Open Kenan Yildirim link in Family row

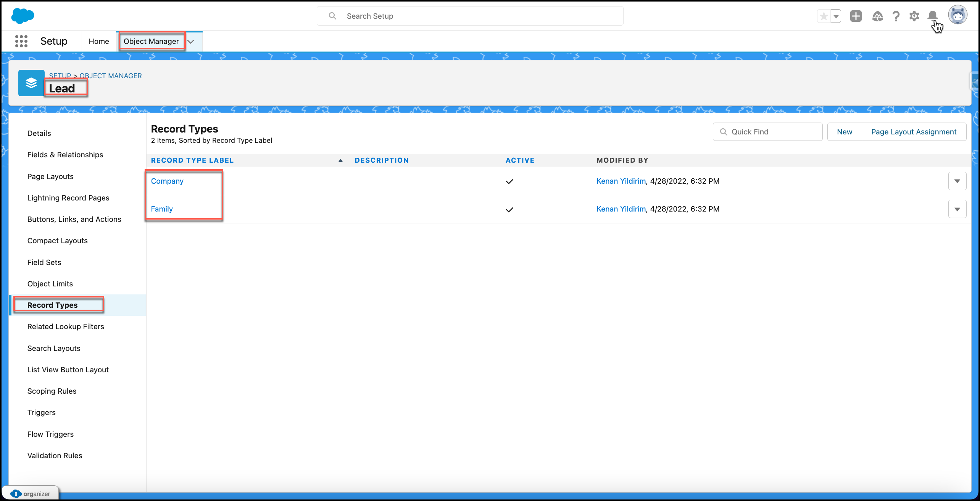click(621, 209)
